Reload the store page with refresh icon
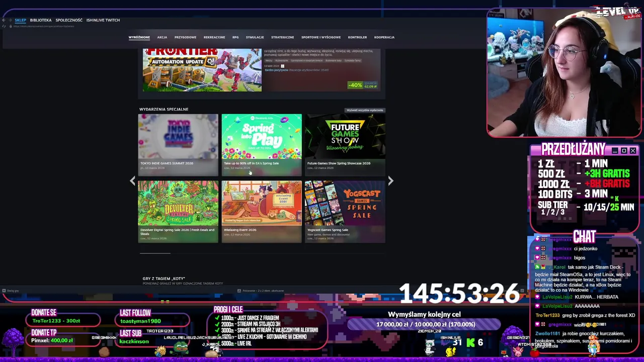The image size is (644, 362). (x=4, y=26)
